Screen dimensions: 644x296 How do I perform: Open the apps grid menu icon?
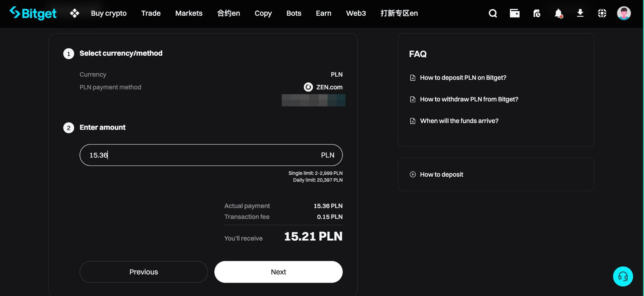[x=74, y=13]
